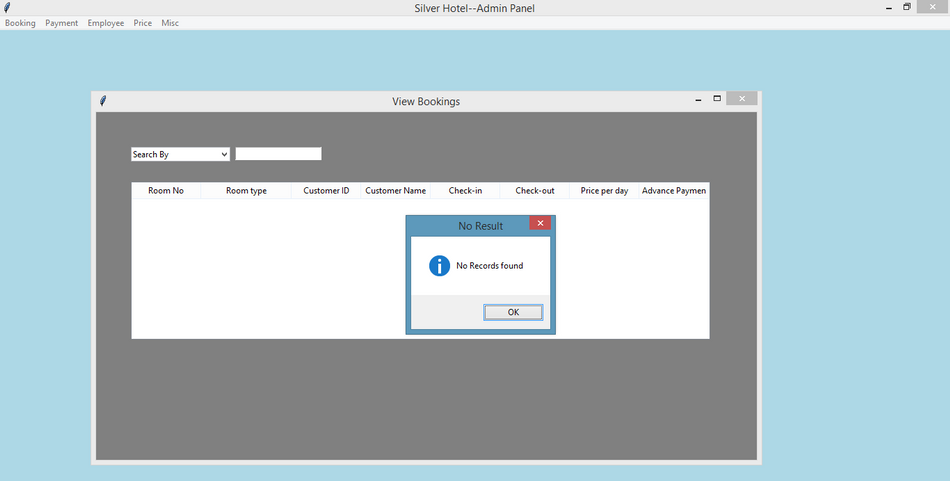Image resolution: width=950 pixels, height=481 pixels.
Task: Maximize the View Bookings window
Action: pos(717,99)
